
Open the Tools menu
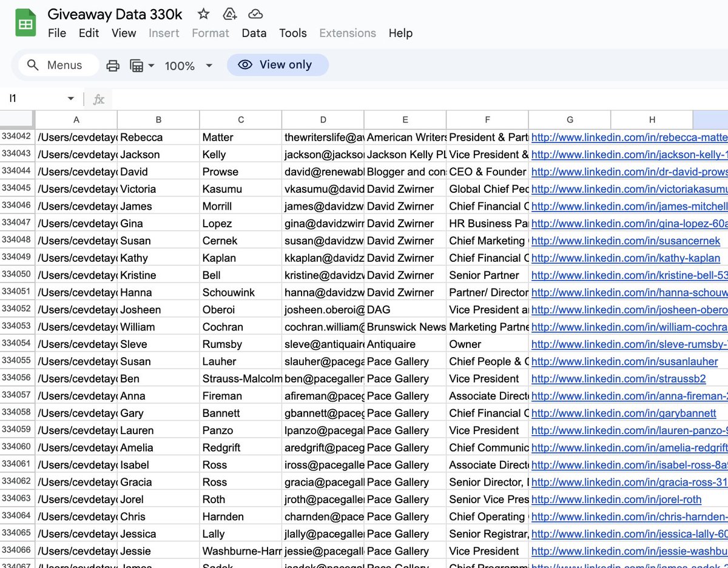point(293,33)
